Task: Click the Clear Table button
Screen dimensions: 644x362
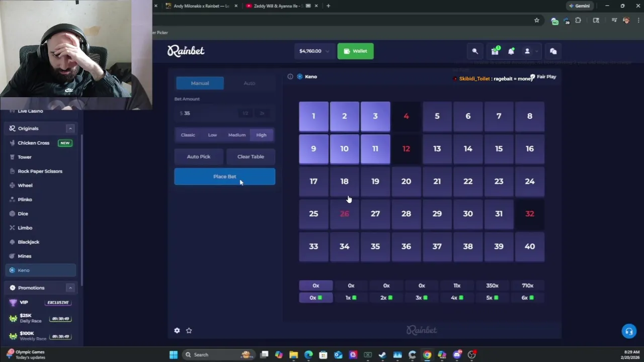Action: [x=251, y=156]
